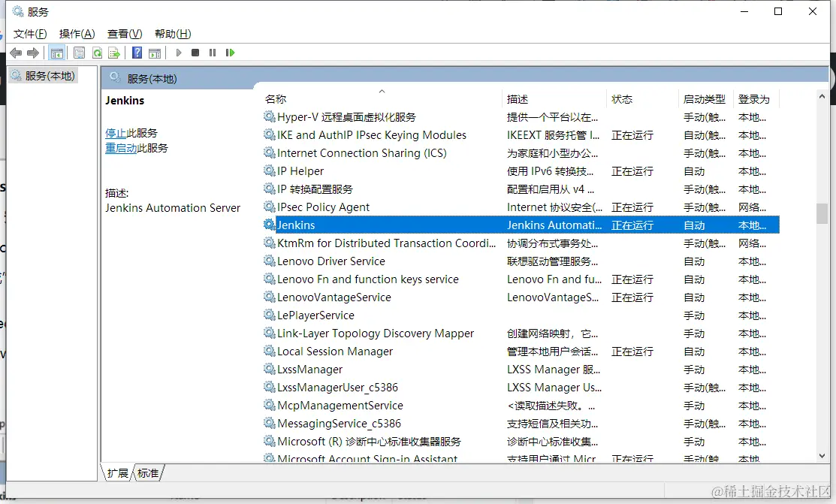This screenshot has height=504, width=836.
Task: Select the LxssManager service name
Action: 309,369
